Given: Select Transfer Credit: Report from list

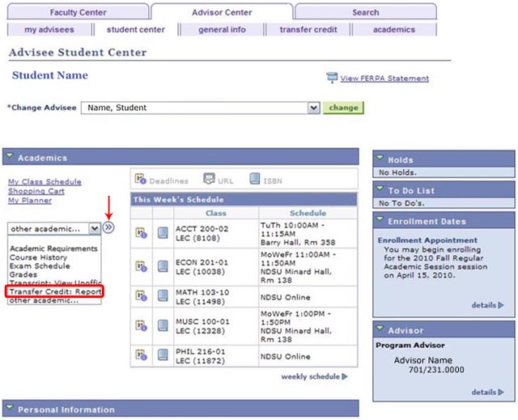Looking at the screenshot, I should (x=55, y=291).
